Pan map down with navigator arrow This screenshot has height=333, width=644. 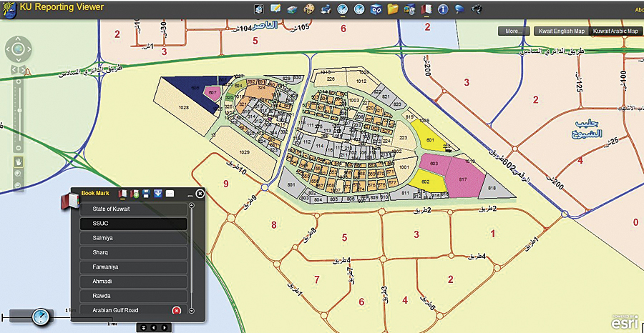[18, 59]
